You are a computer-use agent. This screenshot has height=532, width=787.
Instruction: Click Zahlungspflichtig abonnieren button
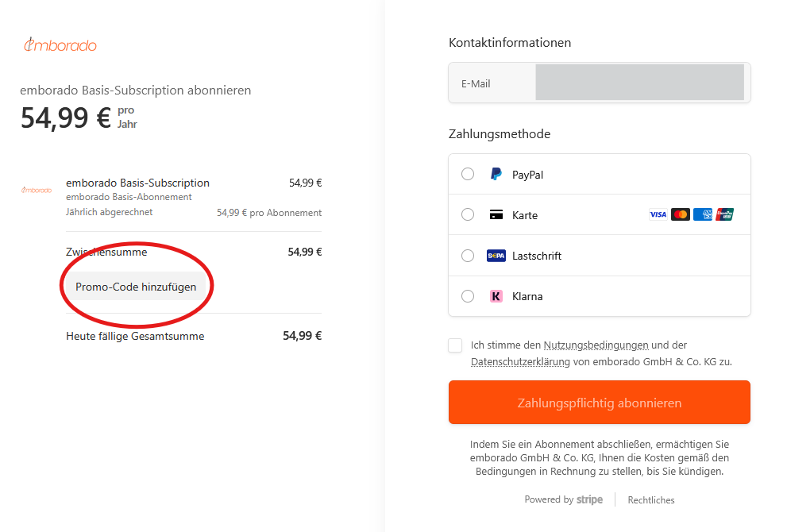599,403
